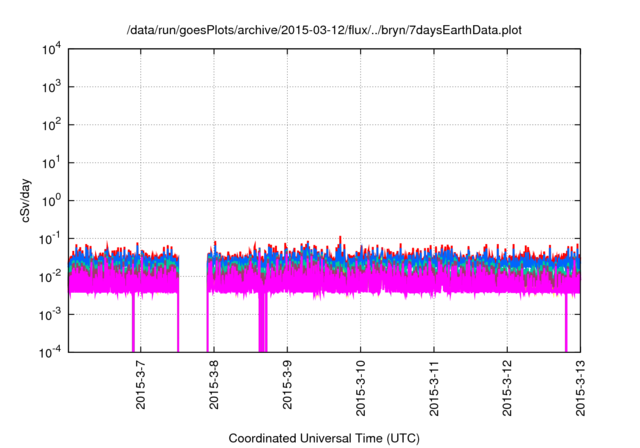640x448 pixels.
Task: Click the 10^1 y-axis tick label
Action: [x=51, y=163]
